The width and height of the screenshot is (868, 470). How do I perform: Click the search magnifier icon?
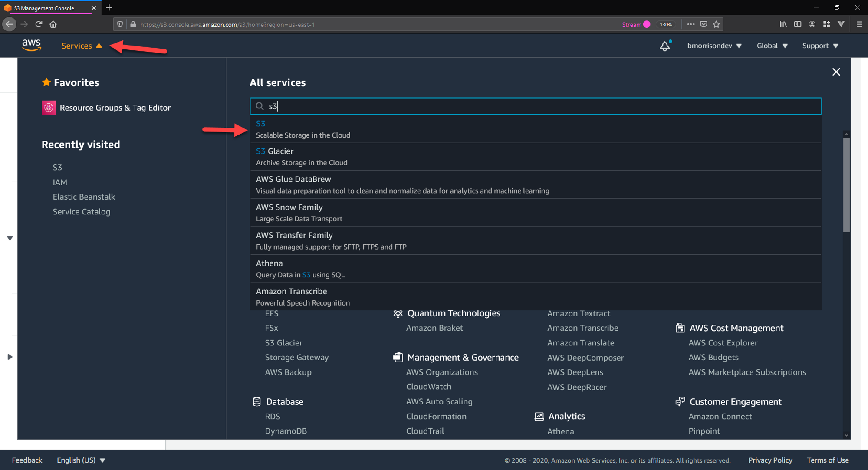coord(260,106)
